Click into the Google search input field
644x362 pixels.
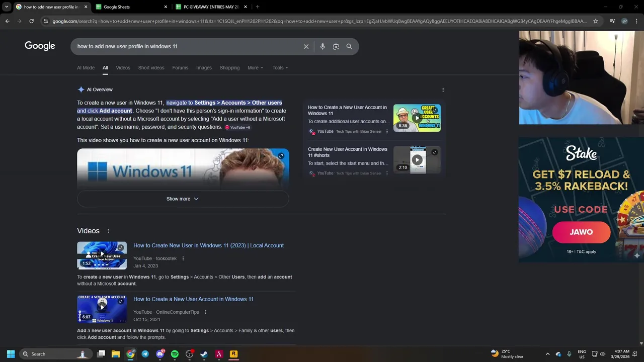coord(186,46)
